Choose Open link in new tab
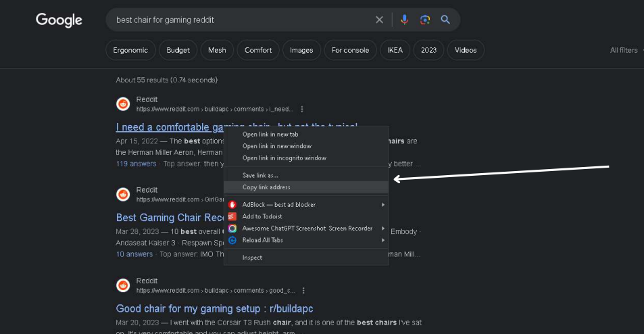644x334 pixels. coord(306,135)
